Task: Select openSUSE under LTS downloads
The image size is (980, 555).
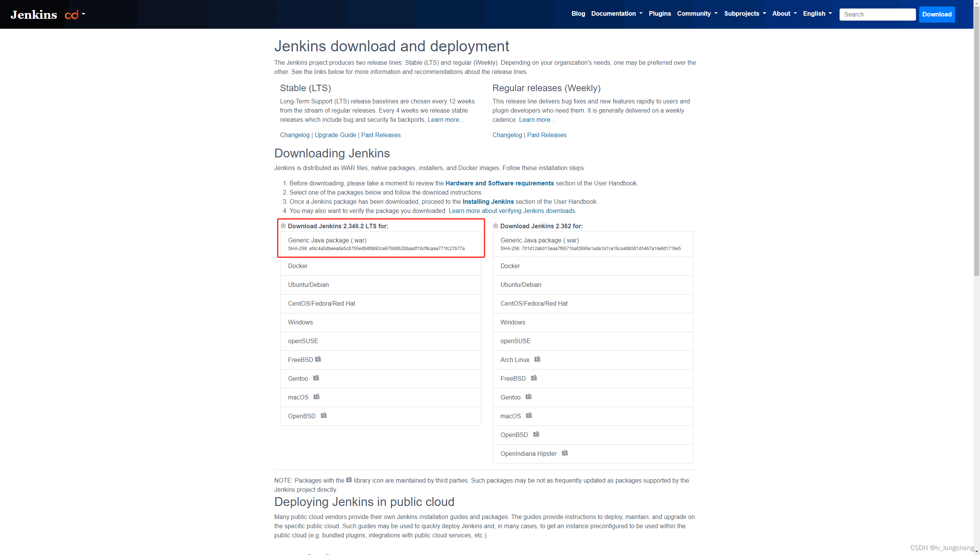Action: coord(381,341)
